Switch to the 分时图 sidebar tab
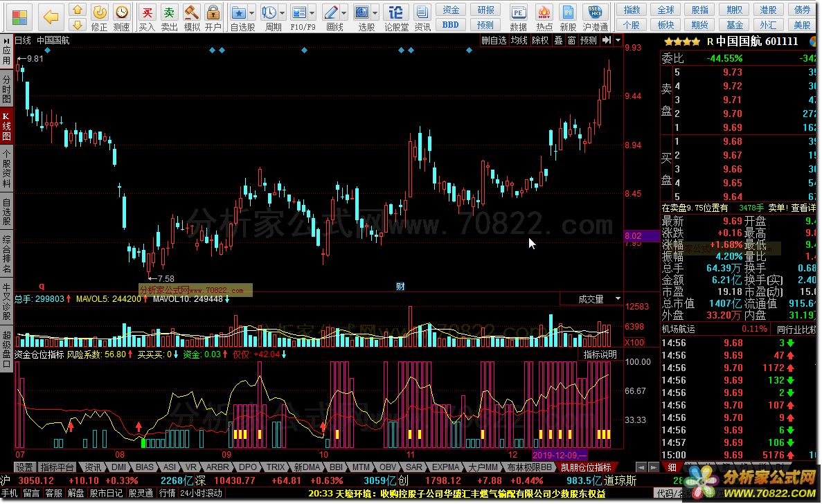The image size is (822, 504). 6,89
